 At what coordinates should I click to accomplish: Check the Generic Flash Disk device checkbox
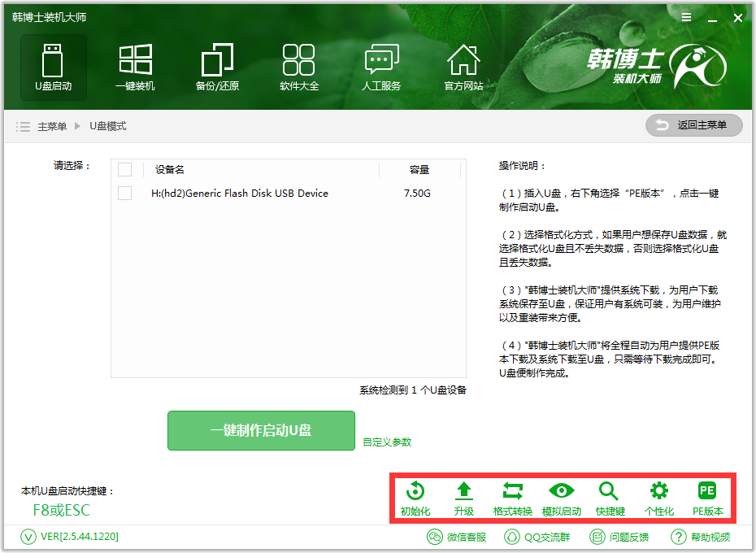coord(125,193)
